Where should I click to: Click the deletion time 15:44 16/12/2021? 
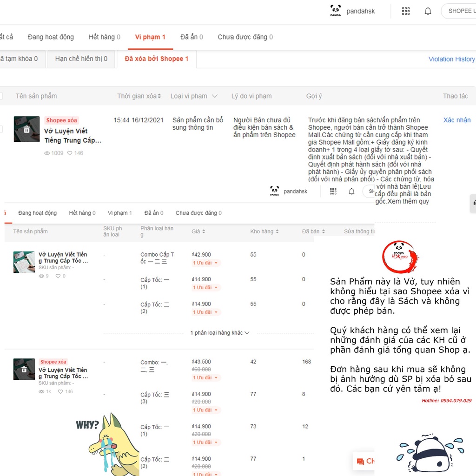tap(139, 120)
